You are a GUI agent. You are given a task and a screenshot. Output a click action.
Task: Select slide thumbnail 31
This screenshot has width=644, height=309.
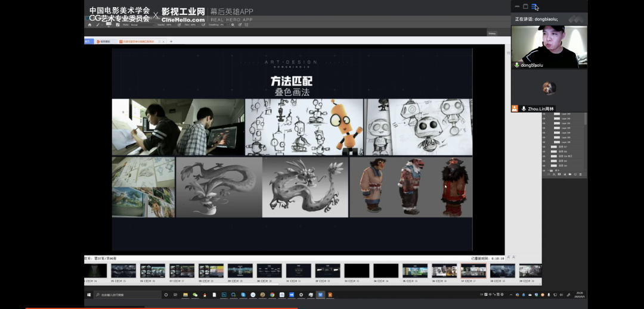[x=299, y=271]
